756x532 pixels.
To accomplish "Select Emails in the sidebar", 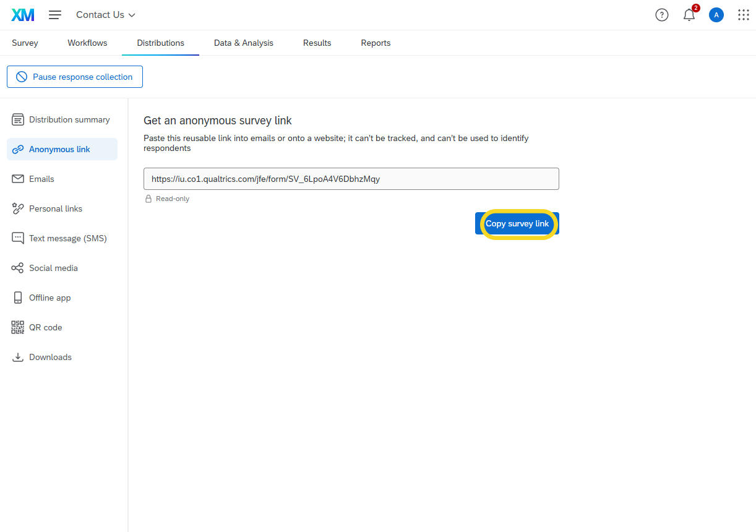I will (41, 179).
